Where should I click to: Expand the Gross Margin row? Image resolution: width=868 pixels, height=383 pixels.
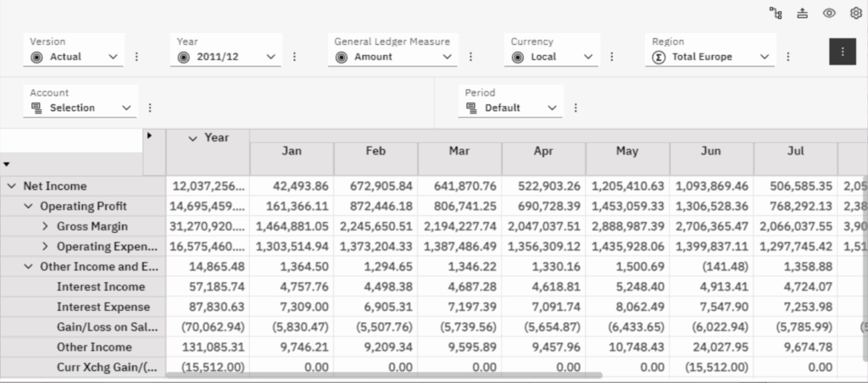pyautogui.click(x=46, y=226)
